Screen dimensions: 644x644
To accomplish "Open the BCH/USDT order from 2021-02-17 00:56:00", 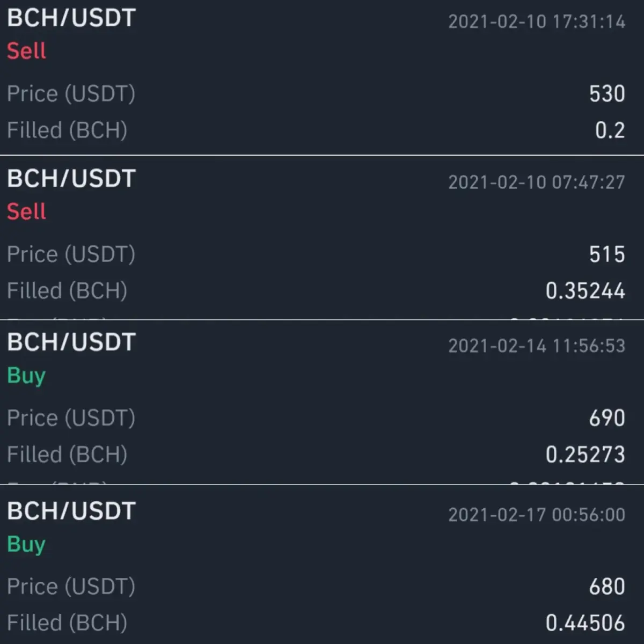I will [322, 565].
